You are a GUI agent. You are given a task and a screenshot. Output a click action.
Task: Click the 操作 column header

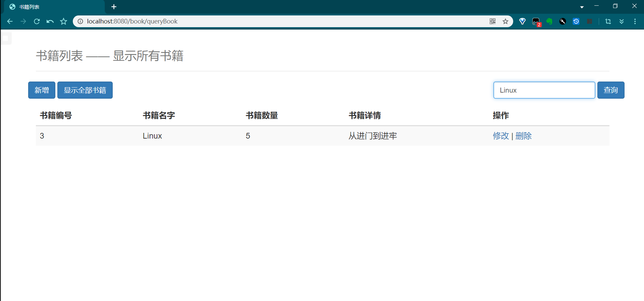501,115
